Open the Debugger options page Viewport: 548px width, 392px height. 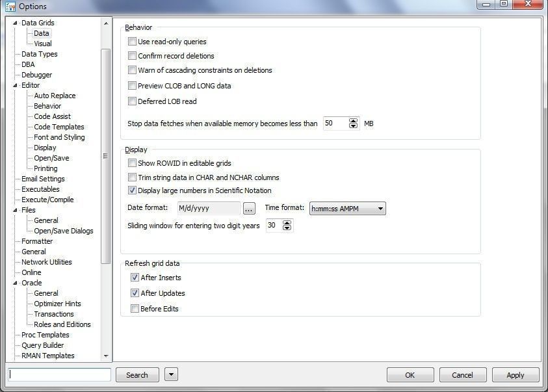point(36,75)
